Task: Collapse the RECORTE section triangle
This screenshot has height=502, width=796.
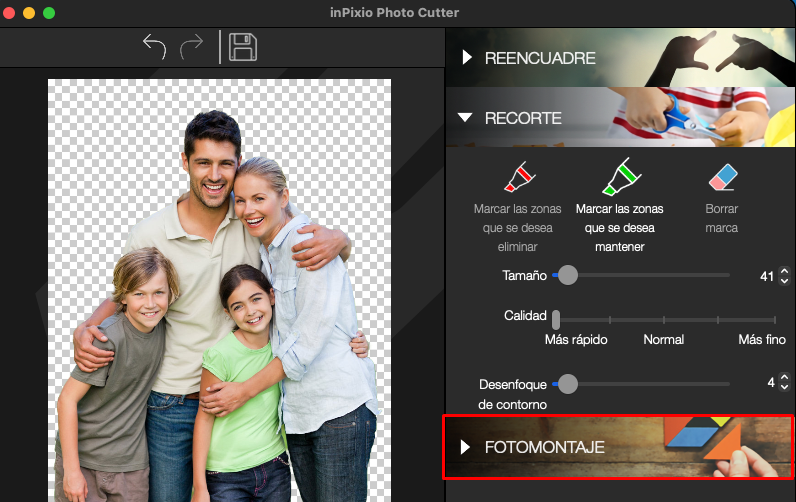Action: pos(465,118)
